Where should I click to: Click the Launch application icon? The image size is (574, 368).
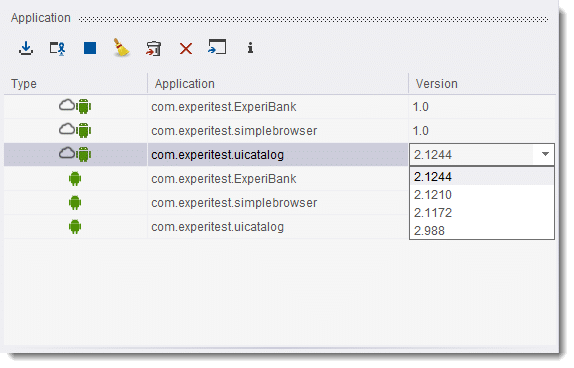pyautogui.click(x=57, y=48)
